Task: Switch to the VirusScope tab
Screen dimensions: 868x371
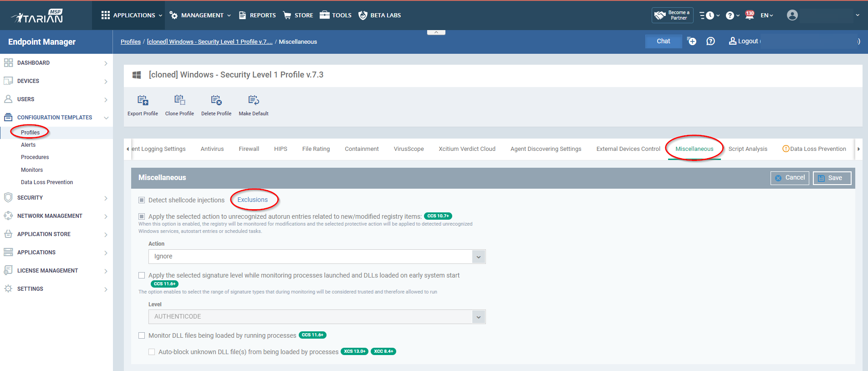Action: [x=408, y=149]
